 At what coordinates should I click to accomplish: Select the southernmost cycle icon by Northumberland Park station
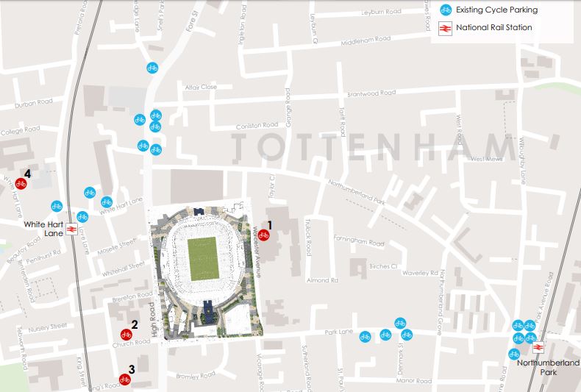click(x=514, y=354)
